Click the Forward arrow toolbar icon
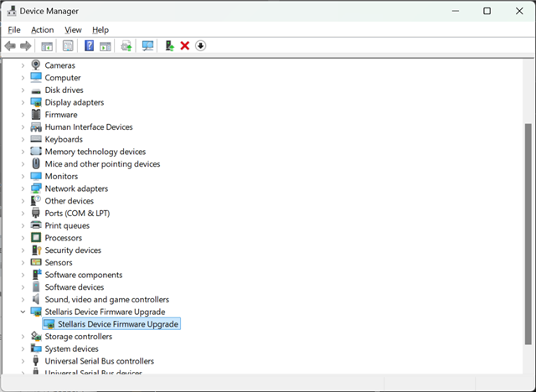The image size is (536, 392). tap(26, 46)
